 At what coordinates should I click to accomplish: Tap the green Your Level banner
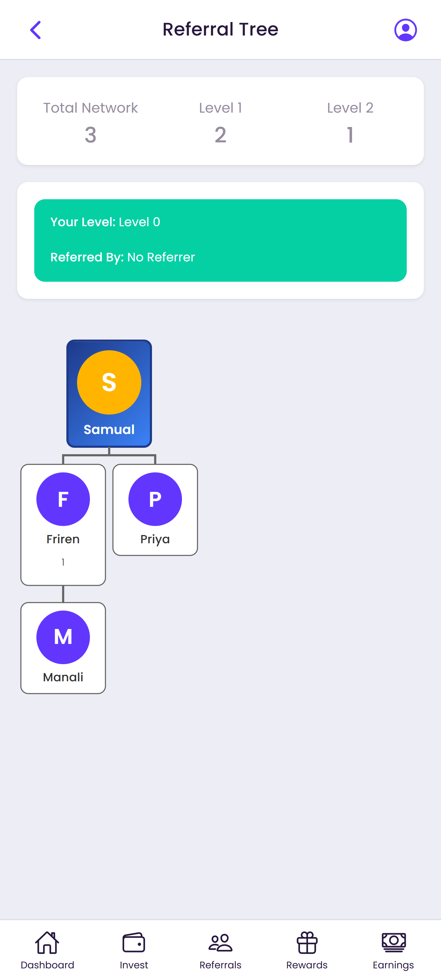[x=220, y=239]
